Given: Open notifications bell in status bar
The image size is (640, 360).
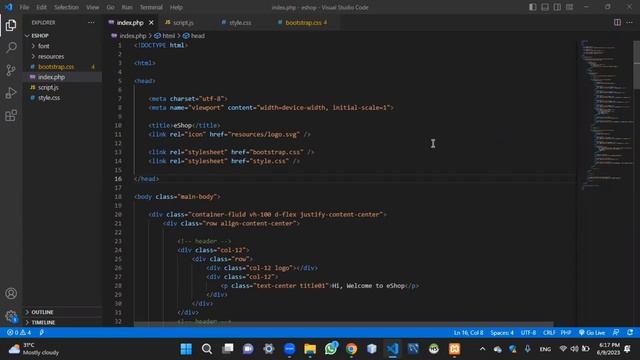Looking at the screenshot, I should coord(630,333).
